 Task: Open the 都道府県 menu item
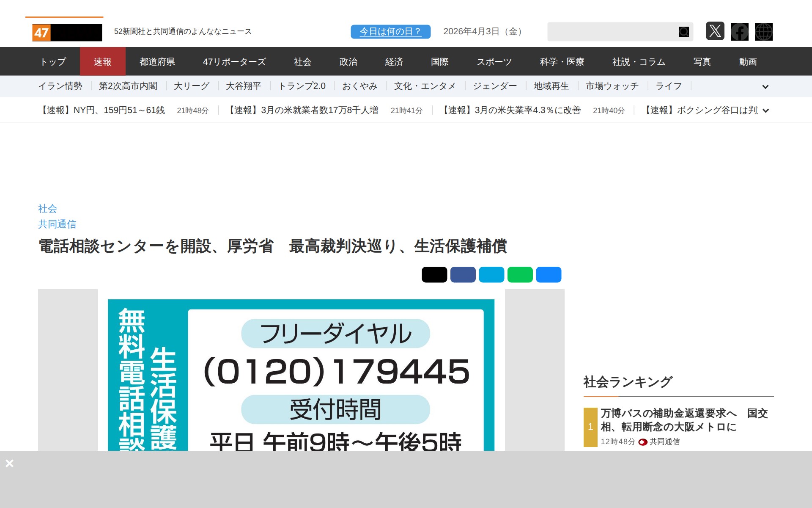point(157,62)
